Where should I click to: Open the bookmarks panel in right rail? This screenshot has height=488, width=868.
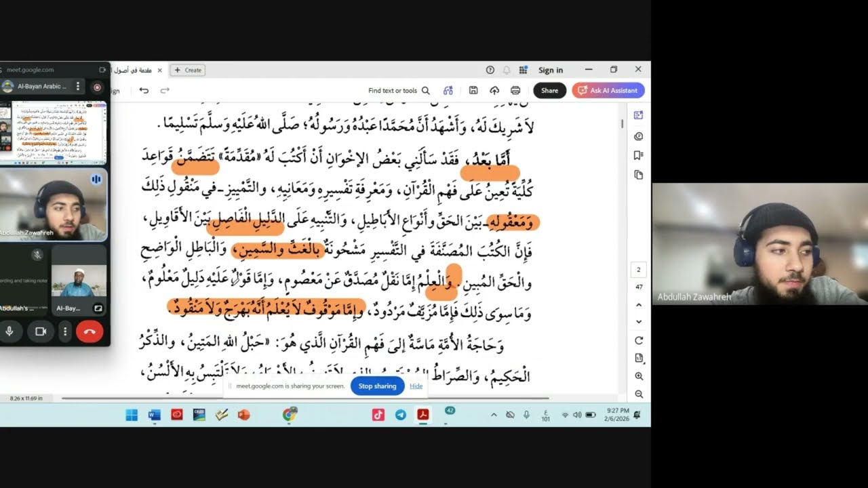[638, 155]
